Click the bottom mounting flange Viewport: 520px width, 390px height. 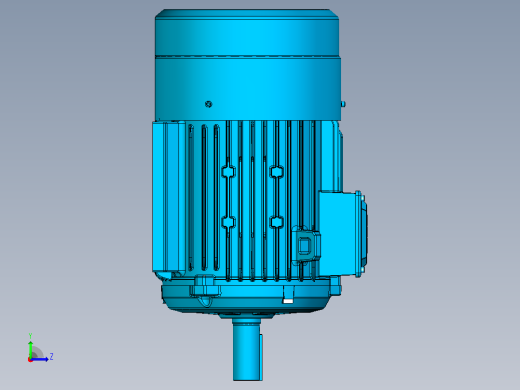(x=251, y=297)
